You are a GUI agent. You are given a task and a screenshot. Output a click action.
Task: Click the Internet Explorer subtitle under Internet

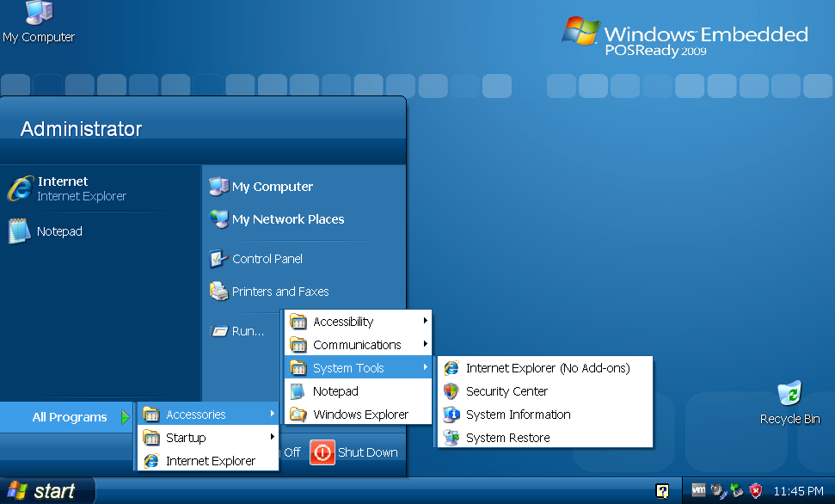pyautogui.click(x=82, y=196)
